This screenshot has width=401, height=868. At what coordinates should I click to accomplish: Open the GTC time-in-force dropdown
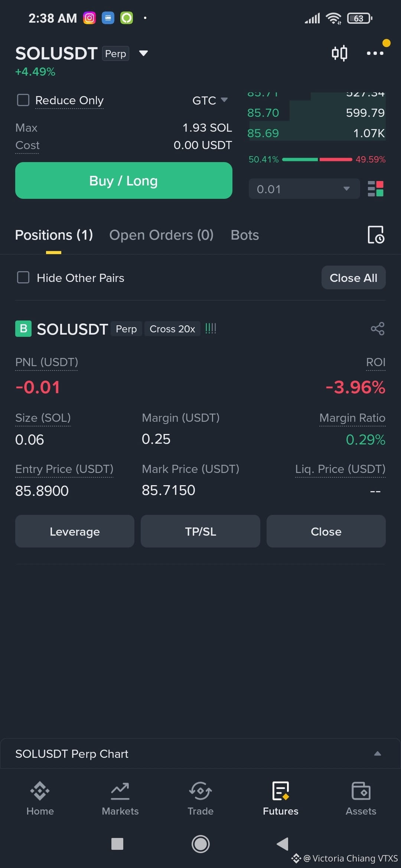coord(210,100)
